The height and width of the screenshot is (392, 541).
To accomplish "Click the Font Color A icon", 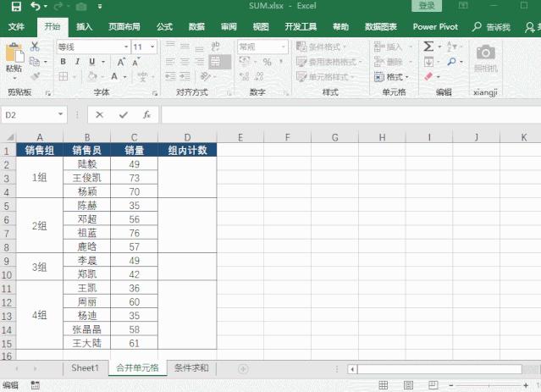I will [114, 76].
